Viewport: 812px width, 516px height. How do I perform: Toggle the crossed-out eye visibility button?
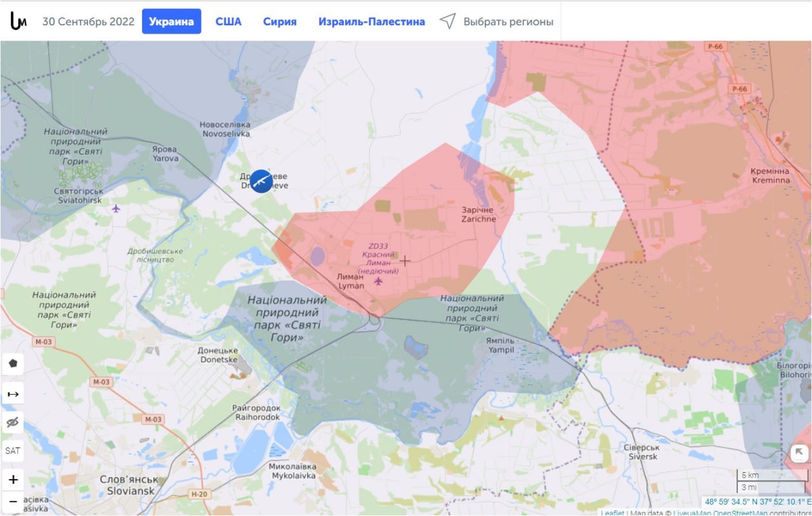point(13,423)
